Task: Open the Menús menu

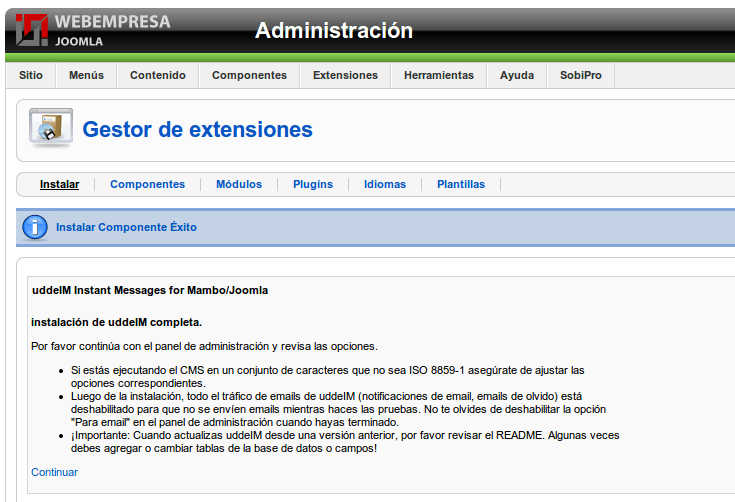Action: 86,75
